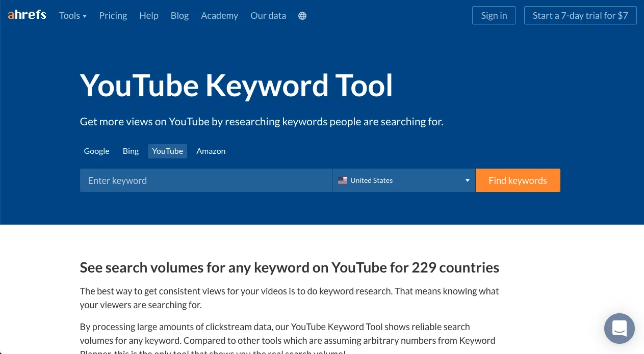Click the United States flag icon

(x=343, y=180)
